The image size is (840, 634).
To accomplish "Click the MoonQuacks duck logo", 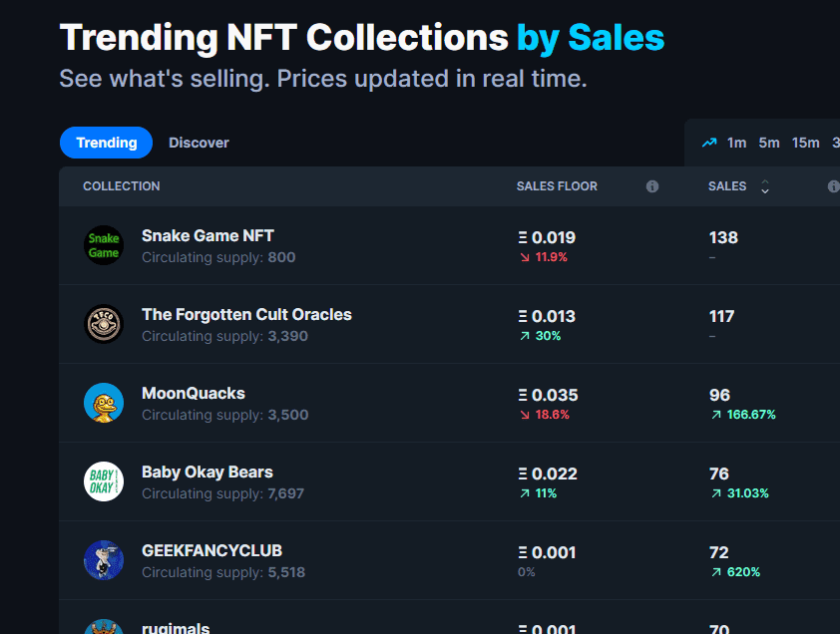I will (104, 403).
